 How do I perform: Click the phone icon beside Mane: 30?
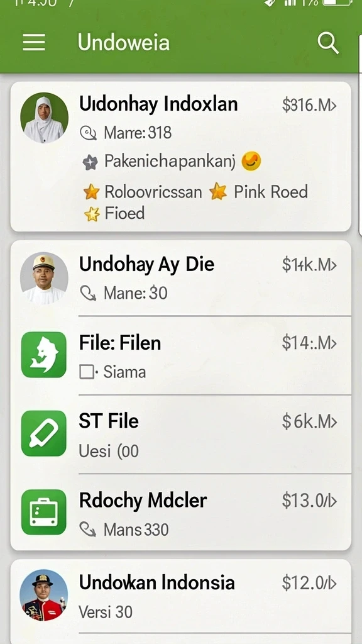coord(88,293)
